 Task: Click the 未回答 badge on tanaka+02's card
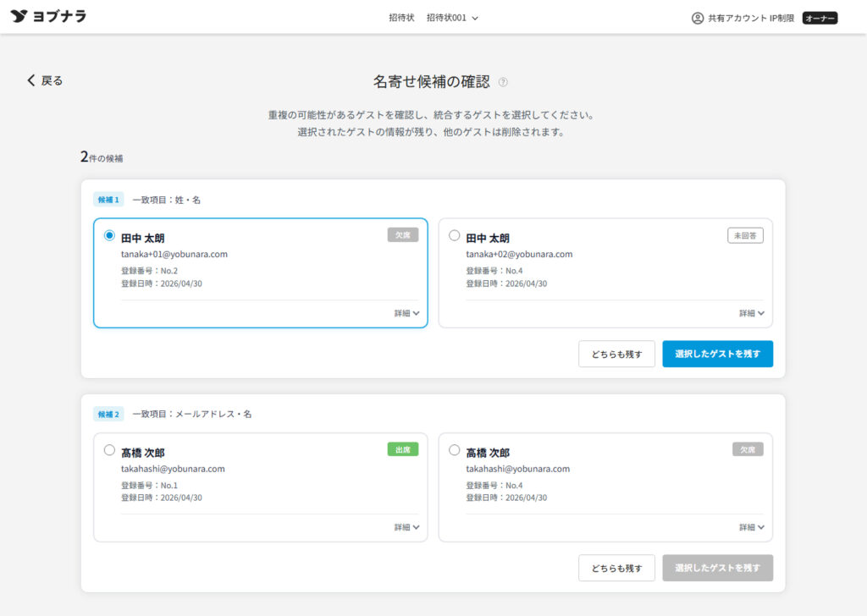746,235
